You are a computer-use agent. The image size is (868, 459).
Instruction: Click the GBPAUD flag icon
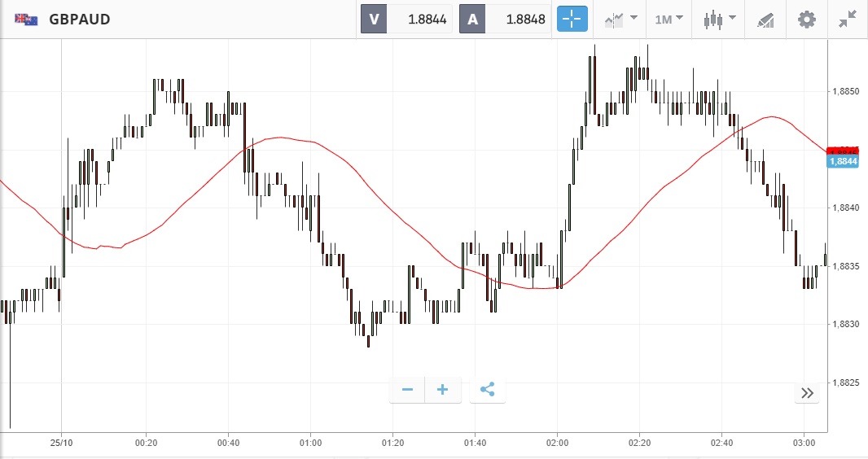tap(26, 19)
